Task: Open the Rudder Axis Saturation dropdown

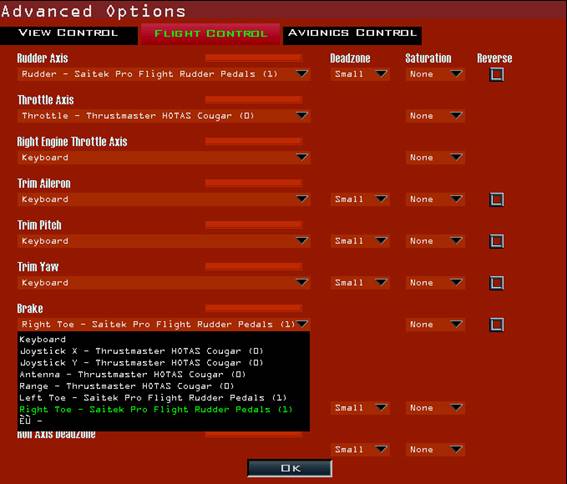Action: point(435,74)
